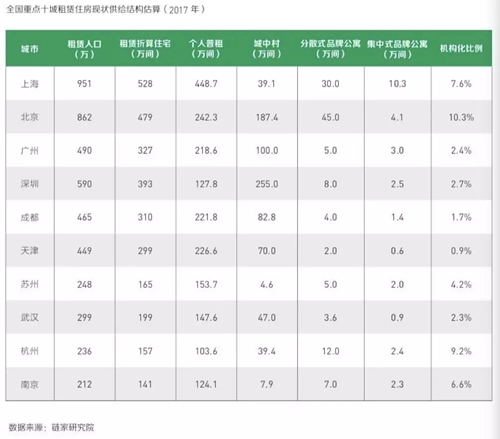This screenshot has height=439, width=500.
Task: Click the 北京 row label
Action: coord(30,117)
